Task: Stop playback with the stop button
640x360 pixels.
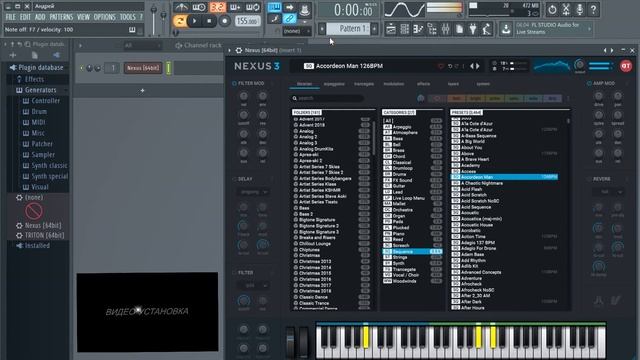Action: (209, 21)
